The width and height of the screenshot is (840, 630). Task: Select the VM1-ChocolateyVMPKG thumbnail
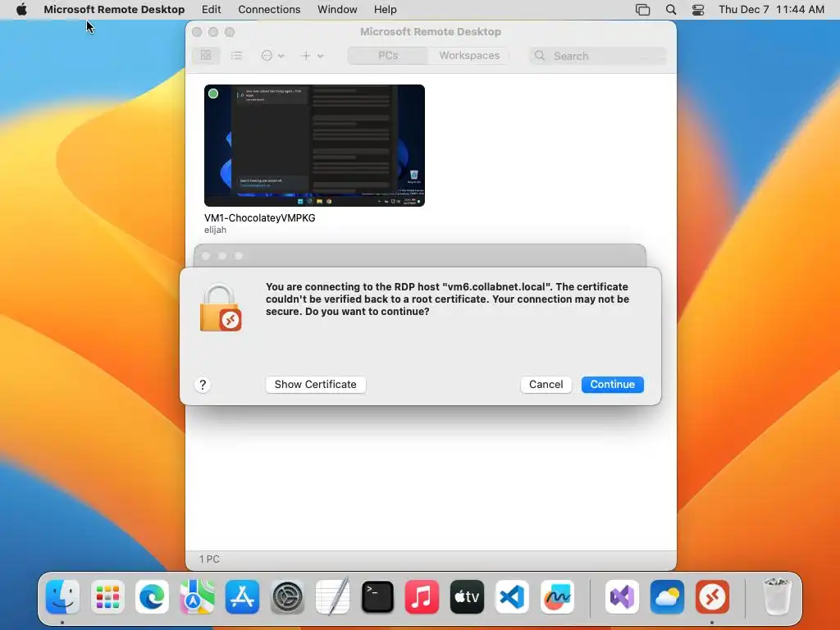tap(314, 145)
